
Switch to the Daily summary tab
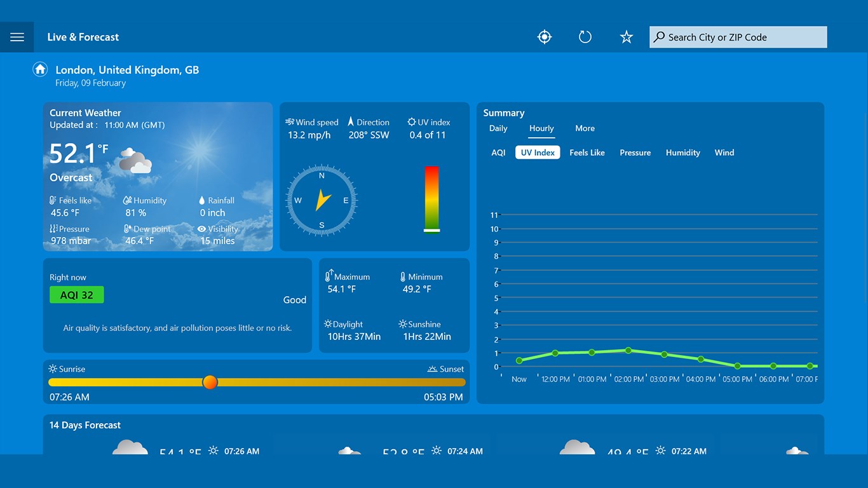[498, 128]
